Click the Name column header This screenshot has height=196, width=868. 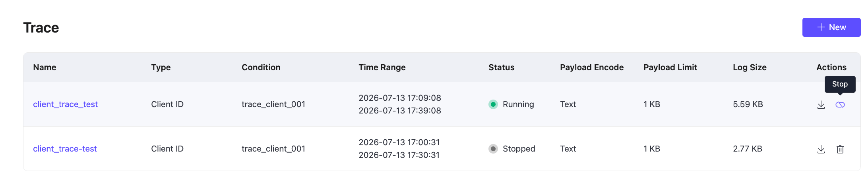(x=45, y=67)
